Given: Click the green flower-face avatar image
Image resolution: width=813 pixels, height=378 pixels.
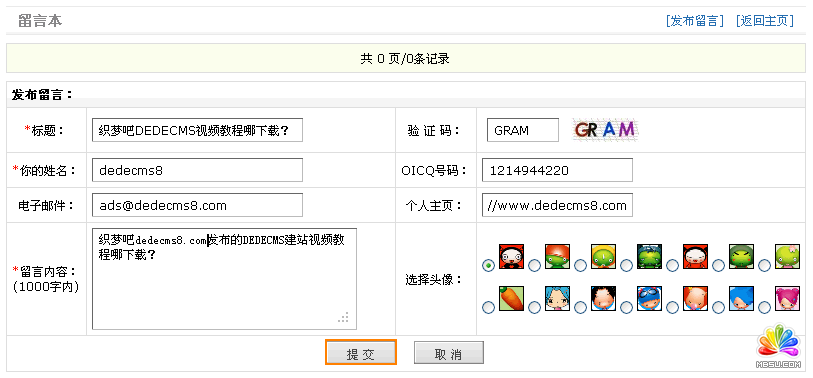Looking at the screenshot, I should tap(788, 256).
